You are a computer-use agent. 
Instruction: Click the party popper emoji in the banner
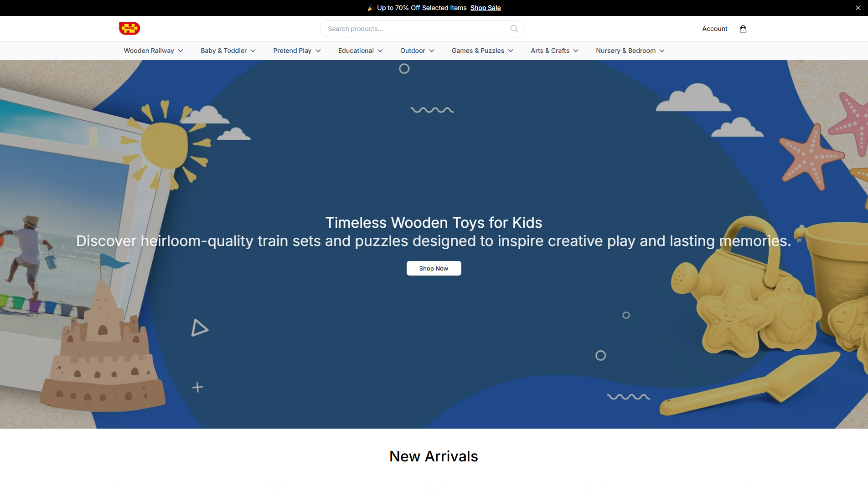click(371, 8)
